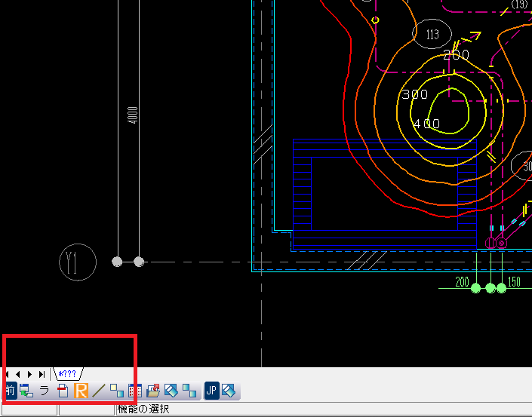The height and width of the screenshot is (417, 532).
Task: Click the JP toolbar icon
Action: (x=211, y=391)
